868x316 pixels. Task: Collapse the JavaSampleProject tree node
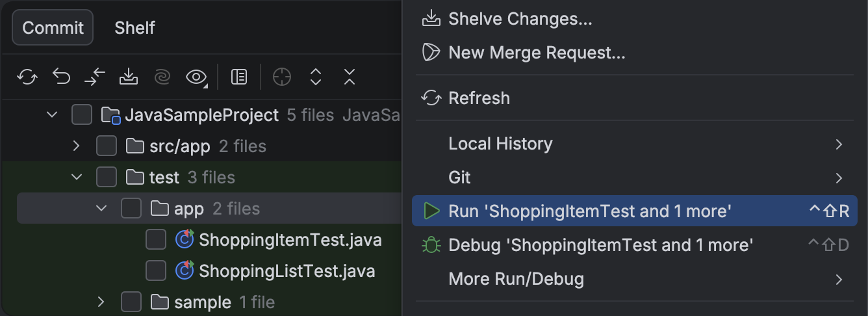point(52,115)
